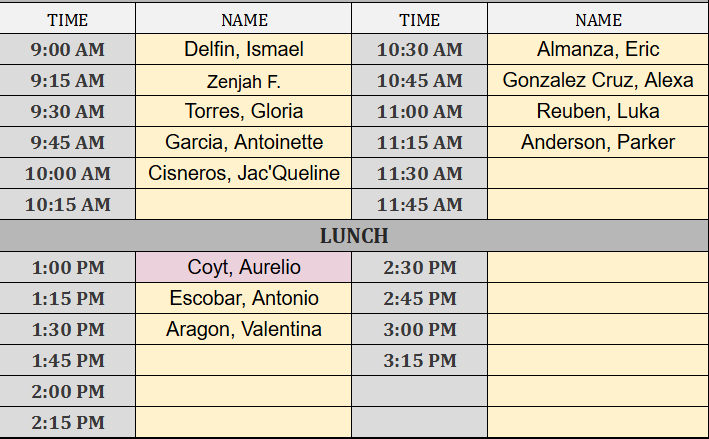Click the pink Coyt, Aurelio cell
709x439 pixels.
tap(244, 267)
